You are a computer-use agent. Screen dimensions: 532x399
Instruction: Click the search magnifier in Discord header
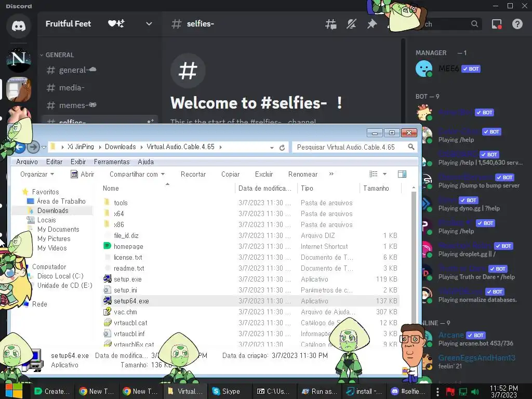point(475,24)
